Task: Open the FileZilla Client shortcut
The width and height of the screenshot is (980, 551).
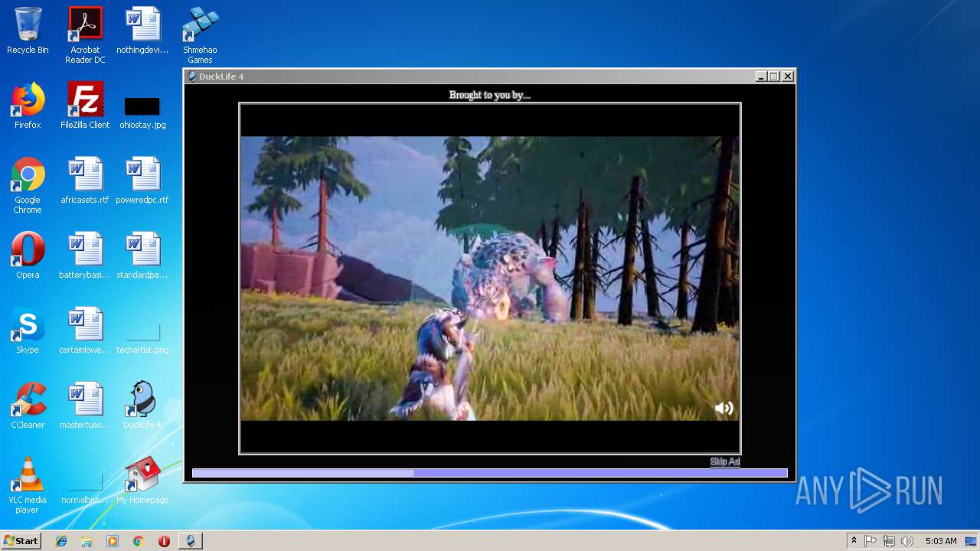Action: pyautogui.click(x=85, y=106)
